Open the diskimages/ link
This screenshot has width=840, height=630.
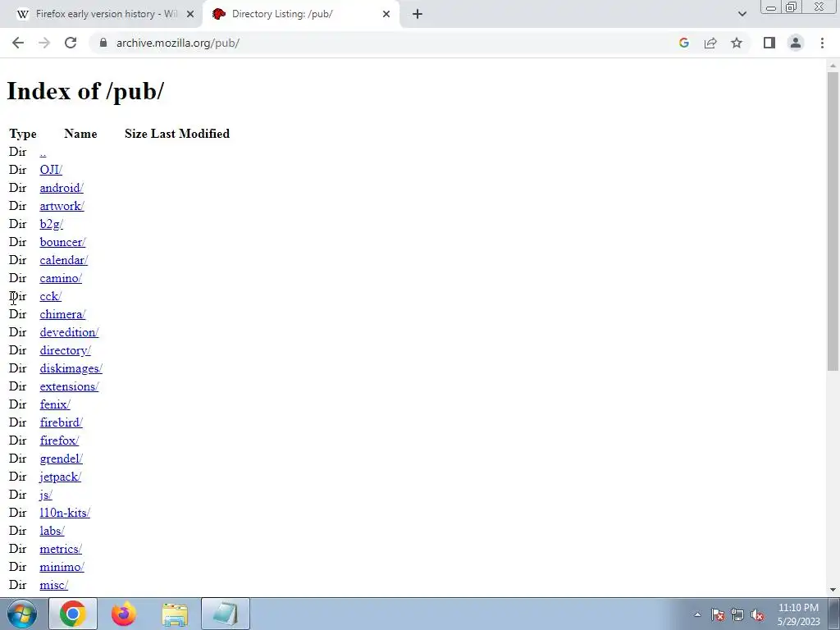coord(71,368)
